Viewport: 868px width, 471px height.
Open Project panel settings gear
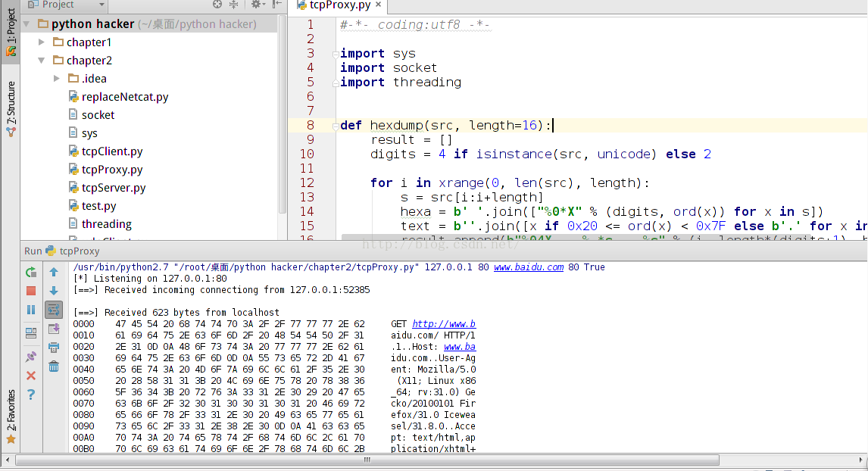(x=258, y=5)
